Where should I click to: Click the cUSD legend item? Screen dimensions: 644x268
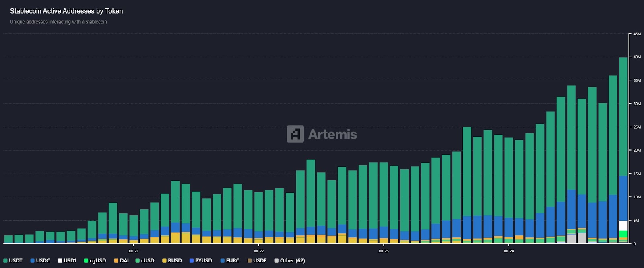pos(145,260)
